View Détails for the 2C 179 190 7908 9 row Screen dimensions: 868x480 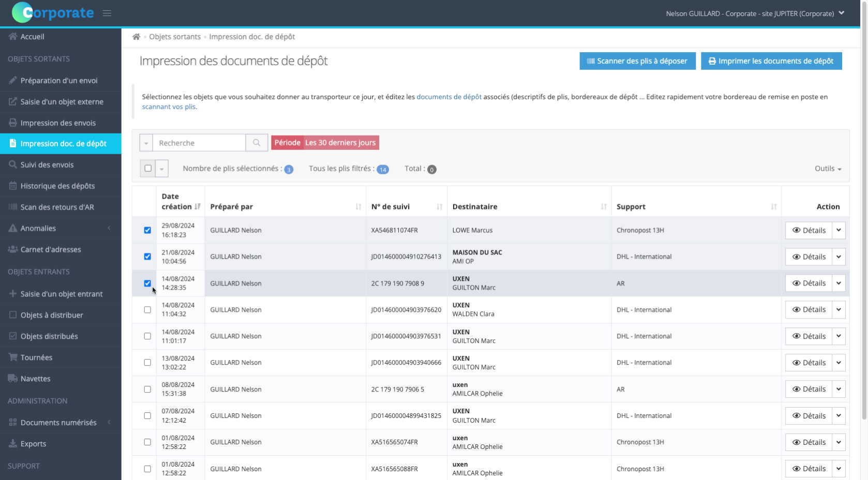[809, 283]
